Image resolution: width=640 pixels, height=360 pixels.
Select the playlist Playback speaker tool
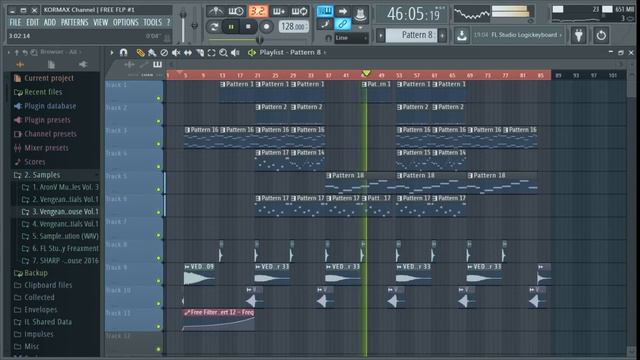click(235, 53)
